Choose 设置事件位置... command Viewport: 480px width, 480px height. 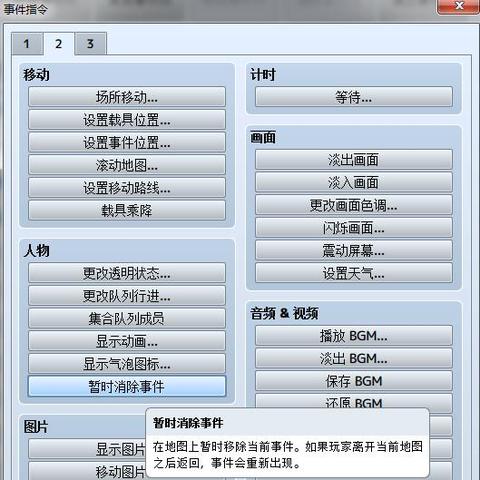coord(127,142)
